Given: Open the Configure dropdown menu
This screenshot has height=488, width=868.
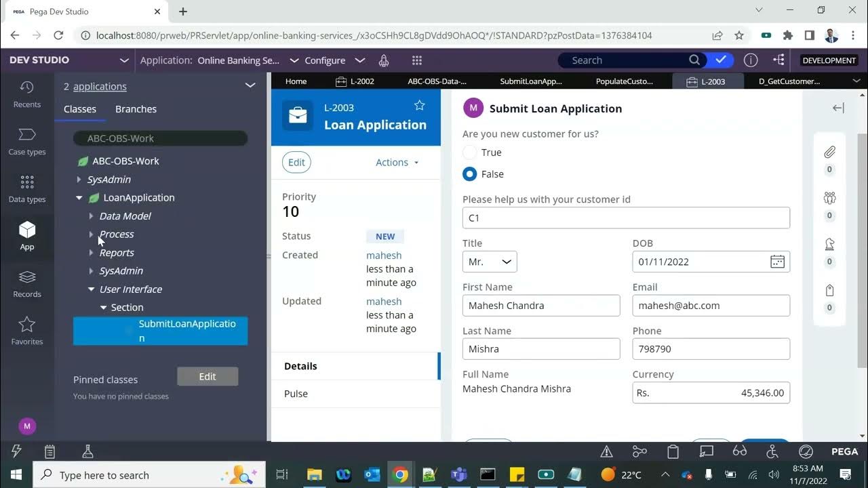Looking at the screenshot, I should (x=335, y=60).
